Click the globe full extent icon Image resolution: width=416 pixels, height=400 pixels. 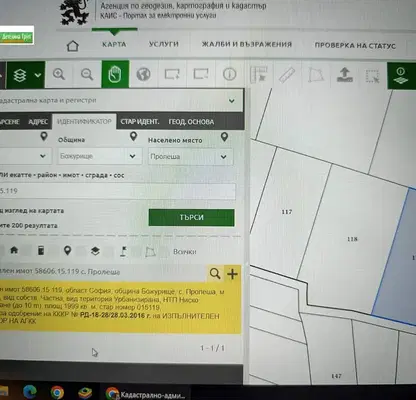tap(143, 74)
